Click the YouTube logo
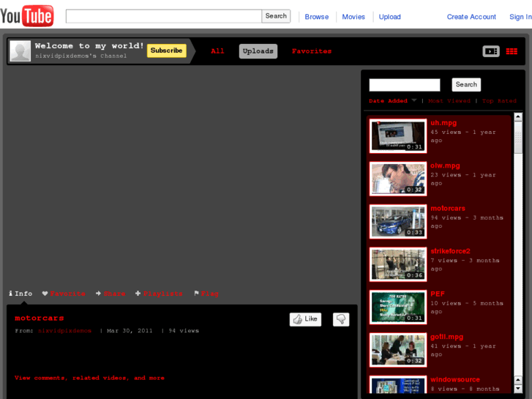The height and width of the screenshot is (399, 532). coord(27,16)
